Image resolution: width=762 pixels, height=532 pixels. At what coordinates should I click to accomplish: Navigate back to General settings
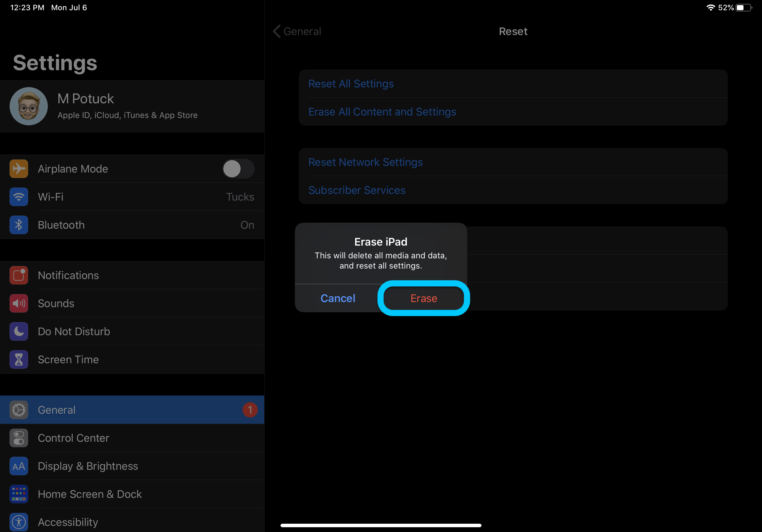tap(295, 31)
